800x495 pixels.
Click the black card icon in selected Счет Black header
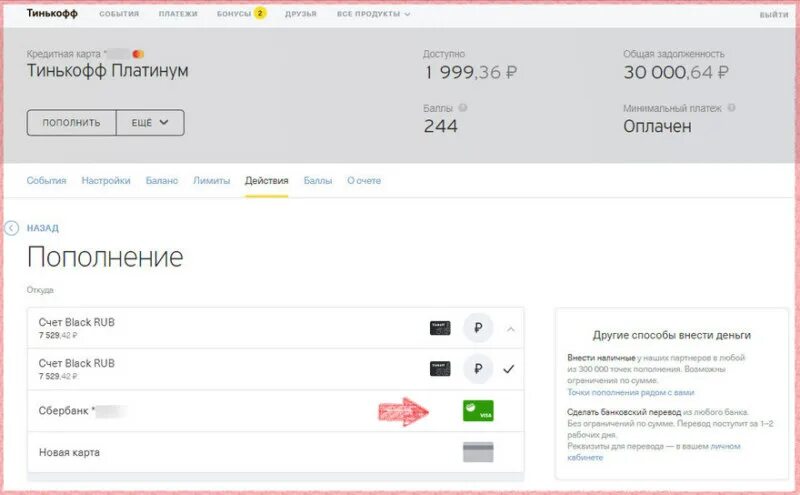(440, 328)
